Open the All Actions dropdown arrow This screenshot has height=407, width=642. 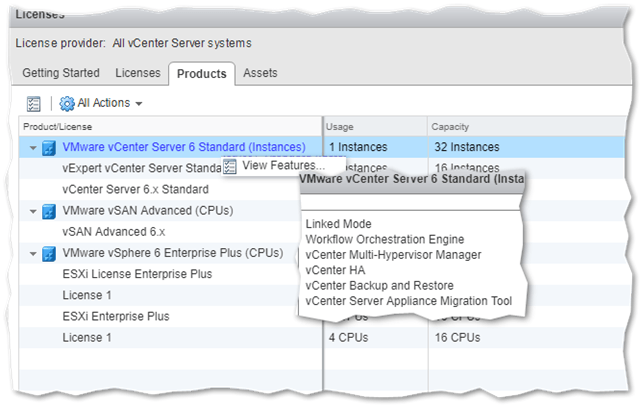click(x=139, y=104)
